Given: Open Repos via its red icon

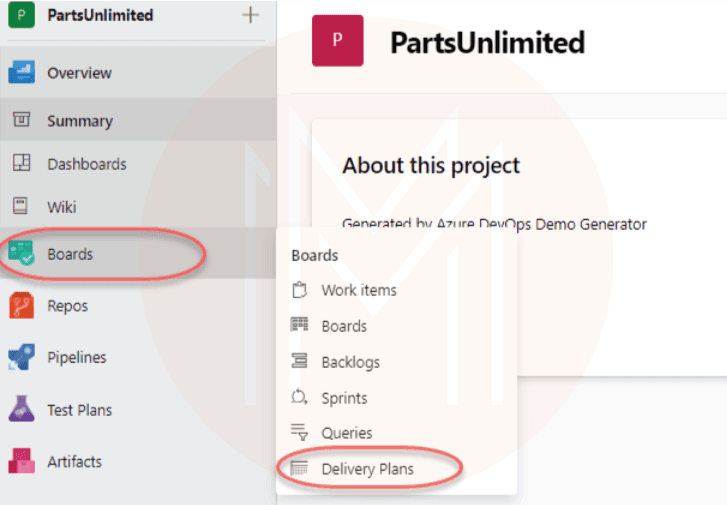Looking at the screenshot, I should point(22,305).
